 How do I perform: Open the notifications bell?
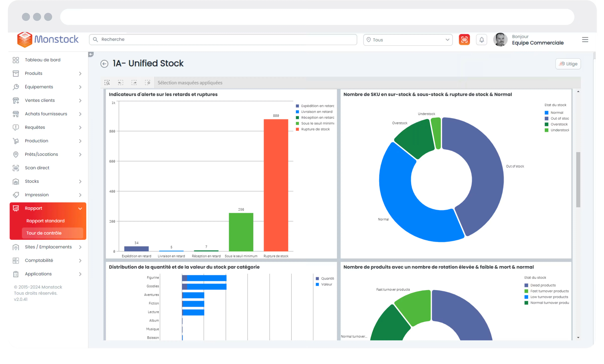[x=481, y=40]
